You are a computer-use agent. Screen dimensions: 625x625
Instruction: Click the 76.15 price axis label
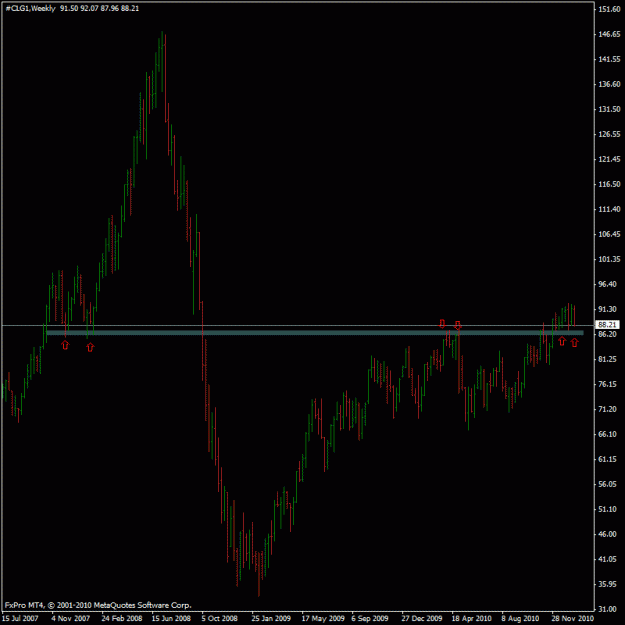pos(607,384)
